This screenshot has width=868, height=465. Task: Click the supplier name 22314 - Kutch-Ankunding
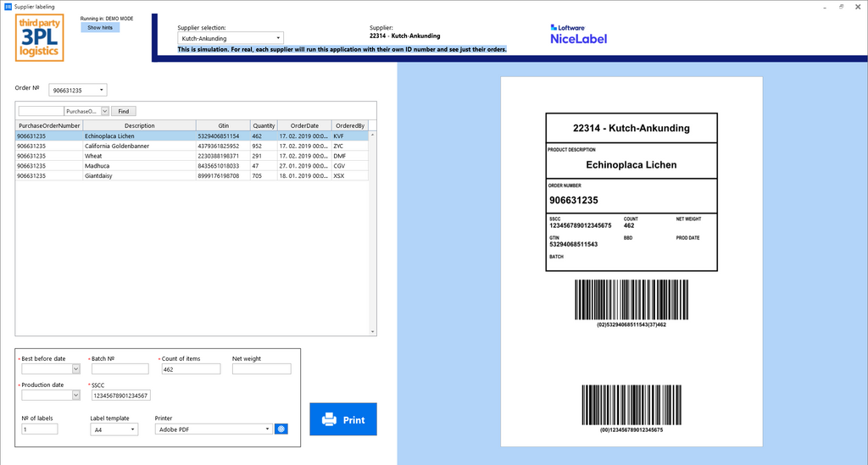click(404, 36)
